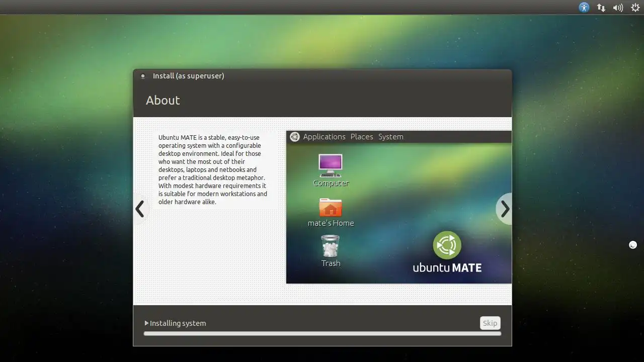Go to the previous slide arrow
The image size is (644, 362).
click(x=140, y=209)
